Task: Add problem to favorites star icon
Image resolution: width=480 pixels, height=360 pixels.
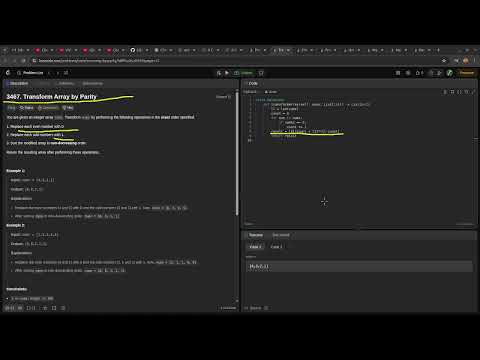Action: pyautogui.click(x=45, y=308)
